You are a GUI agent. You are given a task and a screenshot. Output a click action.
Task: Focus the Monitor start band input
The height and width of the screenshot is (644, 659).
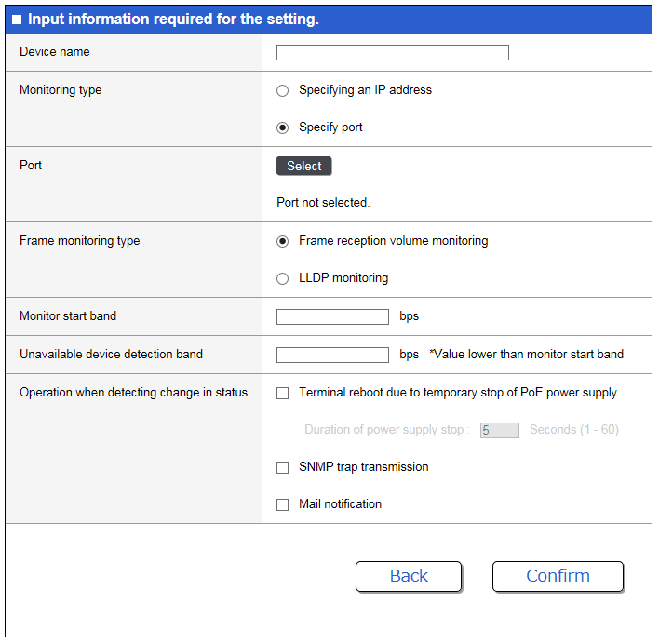tap(332, 316)
